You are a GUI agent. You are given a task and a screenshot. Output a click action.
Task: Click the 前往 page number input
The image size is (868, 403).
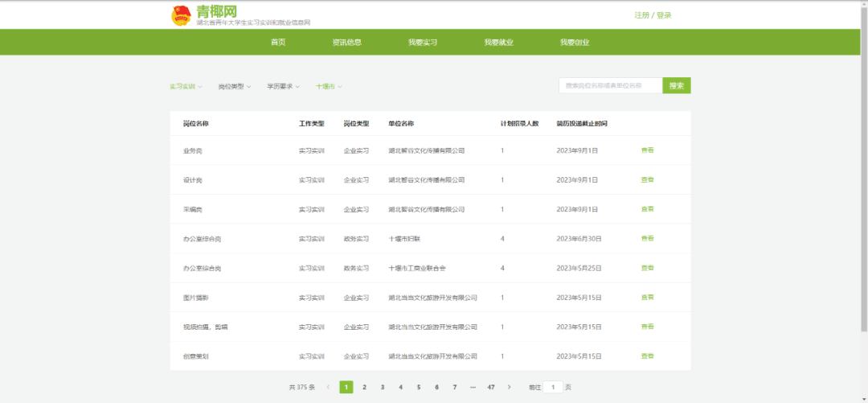point(553,387)
